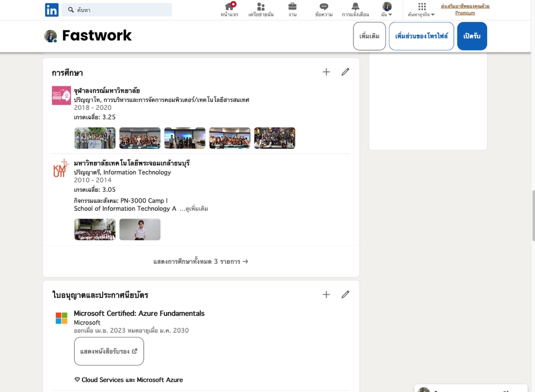Viewport: 535px width, 392px height.
Task: Open the Home (หน้าแรก) icon
Action: (x=229, y=9)
